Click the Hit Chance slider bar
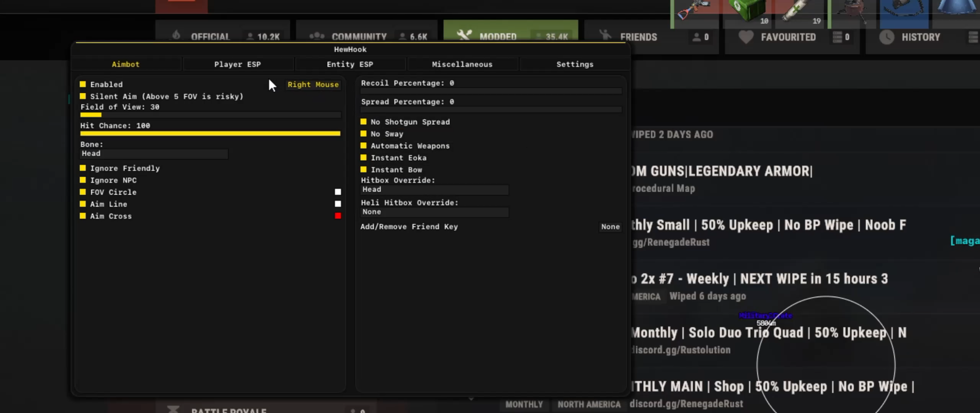This screenshot has height=413, width=980. pos(210,134)
